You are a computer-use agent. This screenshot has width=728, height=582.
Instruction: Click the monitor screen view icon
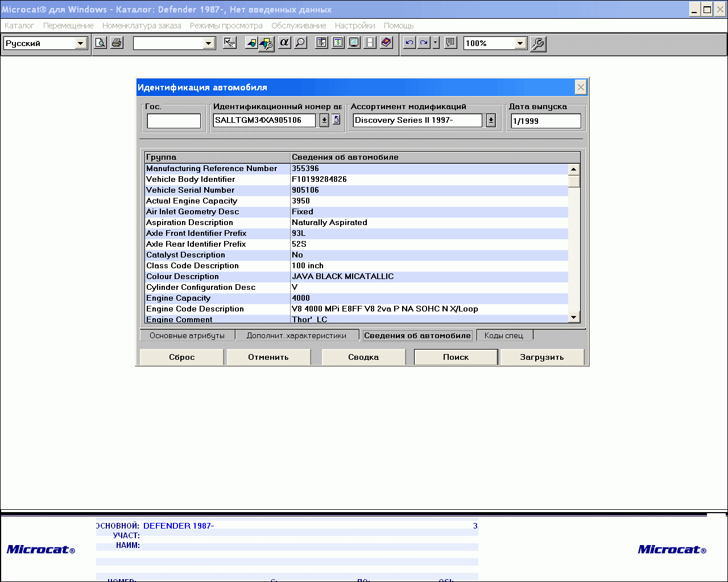click(354, 43)
